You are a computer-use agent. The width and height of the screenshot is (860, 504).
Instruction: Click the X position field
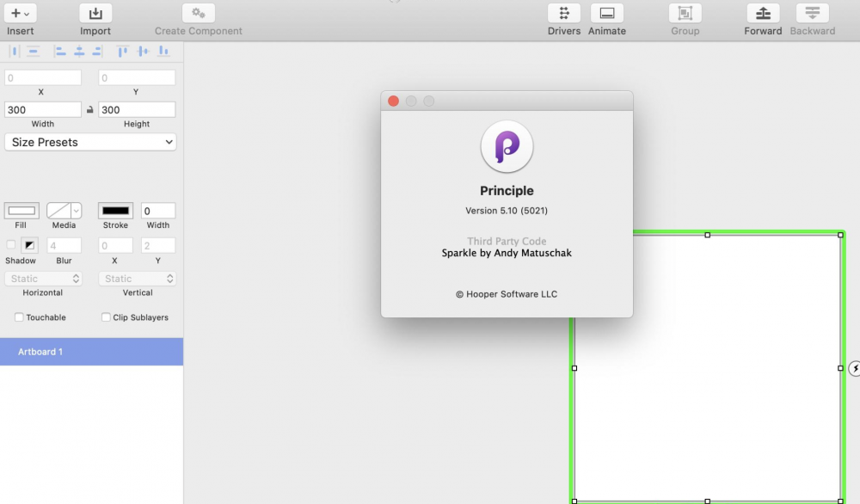[x=43, y=78]
